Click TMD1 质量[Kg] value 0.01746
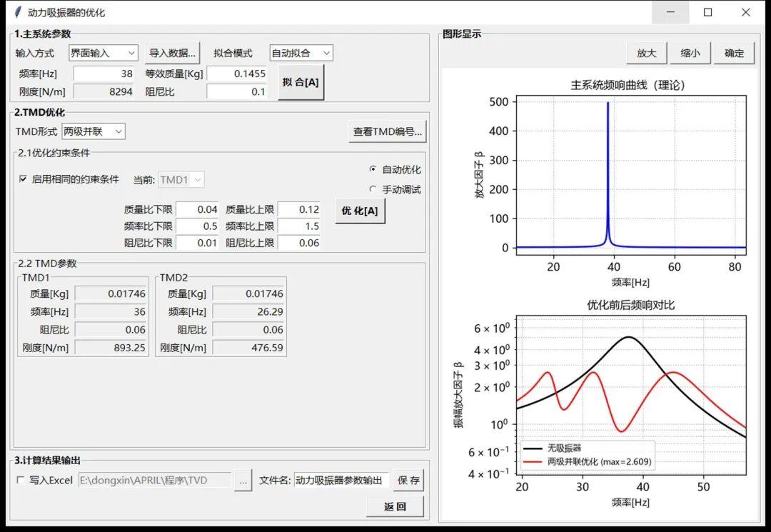This screenshot has height=532, width=771. [111, 293]
